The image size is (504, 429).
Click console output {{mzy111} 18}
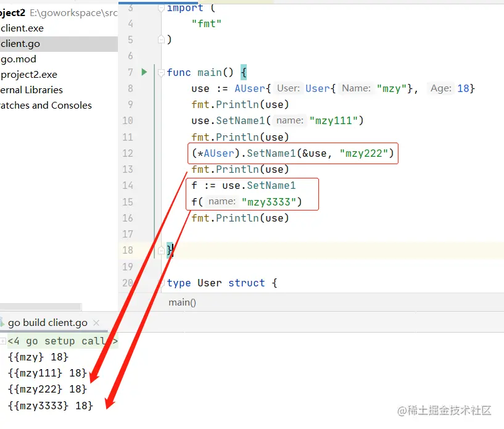pyautogui.click(x=48, y=373)
